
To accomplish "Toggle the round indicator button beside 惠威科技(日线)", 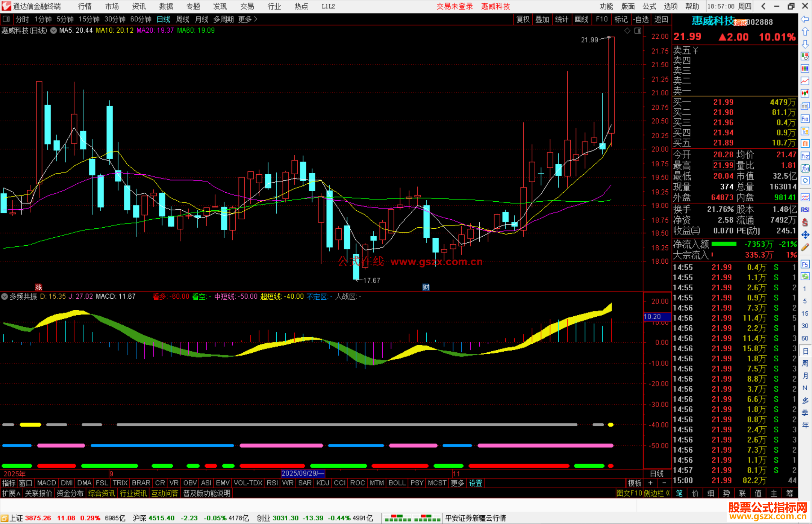I will [x=54, y=30].
